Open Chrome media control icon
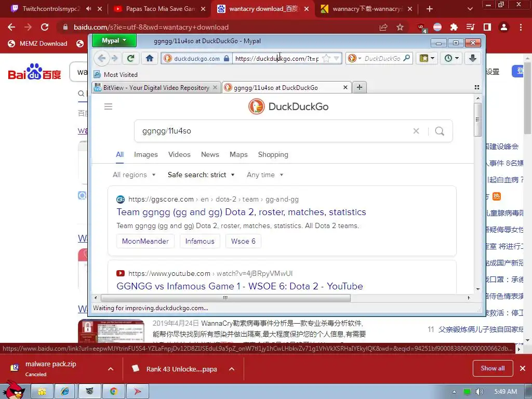The width and height of the screenshot is (532, 399). click(x=470, y=27)
